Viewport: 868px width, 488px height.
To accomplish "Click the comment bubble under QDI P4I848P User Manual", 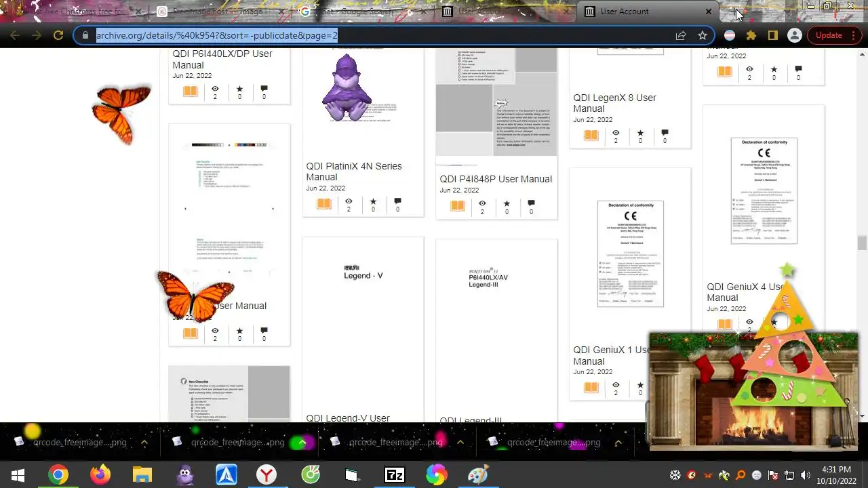I will pyautogui.click(x=531, y=203).
